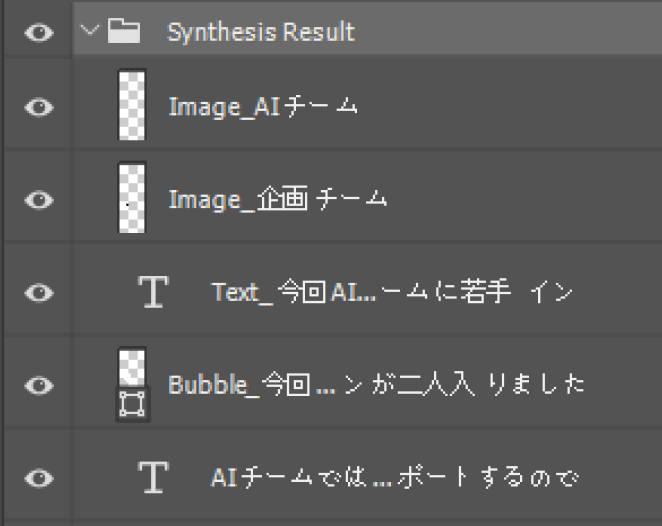662x526 pixels.
Task: Select the Image_企画チーム layer name
Action: (278, 199)
